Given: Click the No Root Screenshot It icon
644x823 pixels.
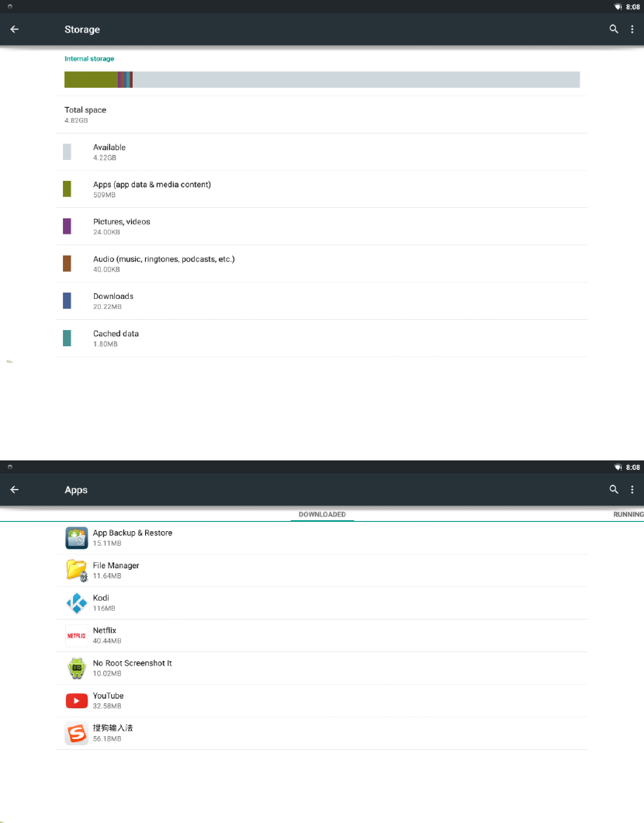Looking at the screenshot, I should (77, 668).
